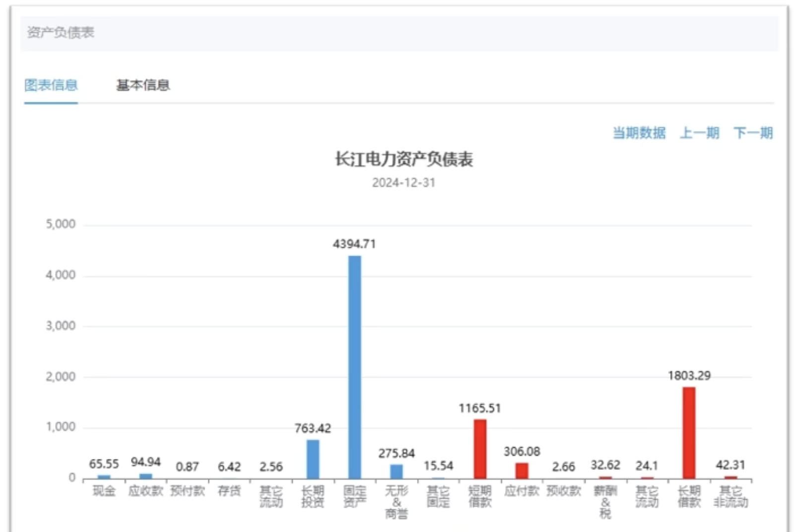Click the chart title 长江电力资产负债表
The image size is (798, 532).
pos(403,160)
